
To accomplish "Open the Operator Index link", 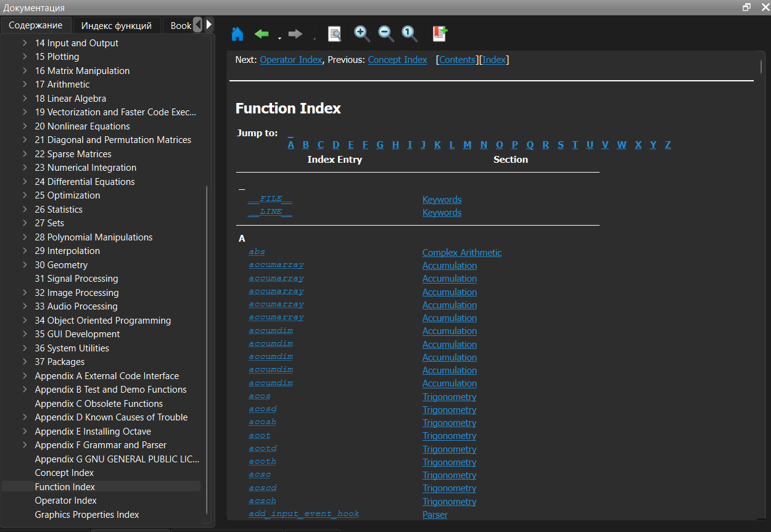I will tap(291, 60).
